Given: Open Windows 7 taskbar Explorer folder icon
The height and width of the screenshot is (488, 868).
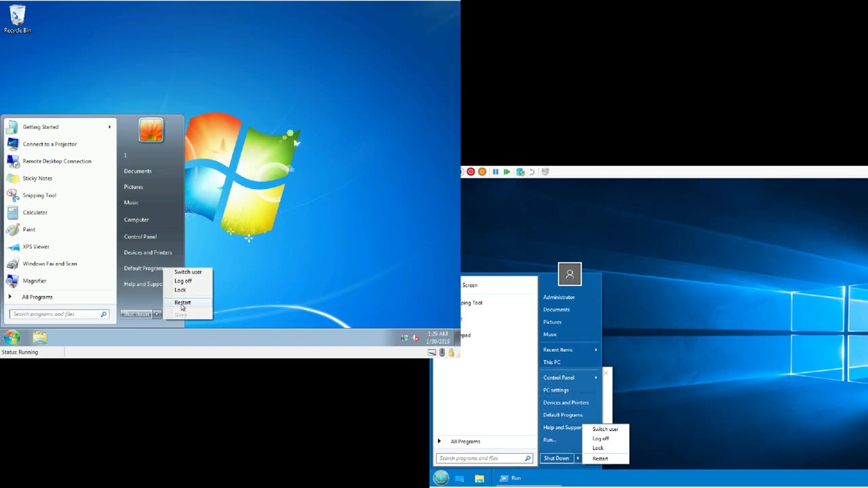Looking at the screenshot, I should click(x=40, y=337).
